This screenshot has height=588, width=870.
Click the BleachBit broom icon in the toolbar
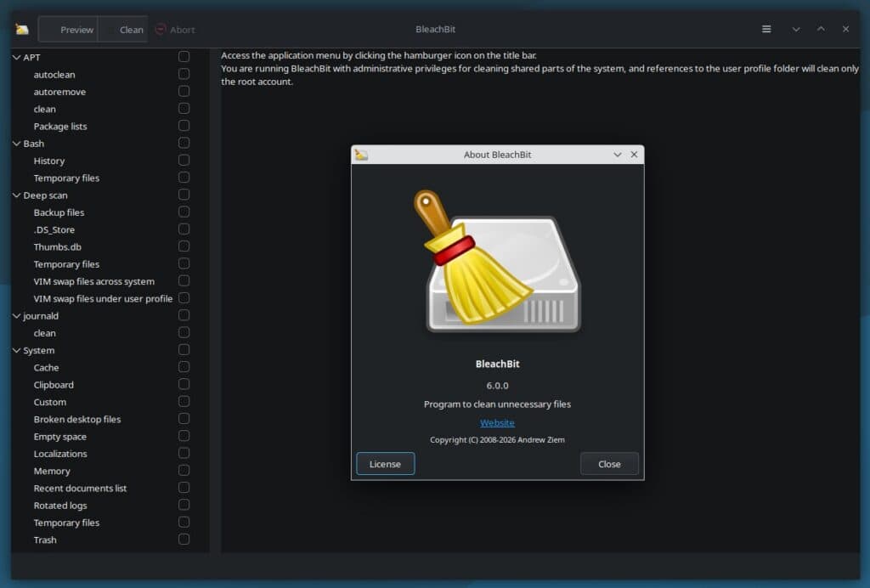click(x=20, y=28)
